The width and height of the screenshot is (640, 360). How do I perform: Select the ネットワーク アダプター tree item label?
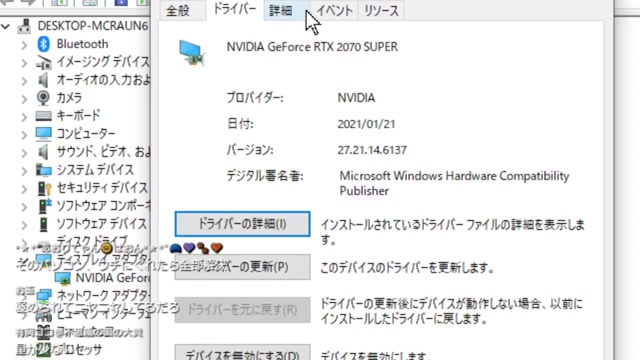[x=103, y=295]
